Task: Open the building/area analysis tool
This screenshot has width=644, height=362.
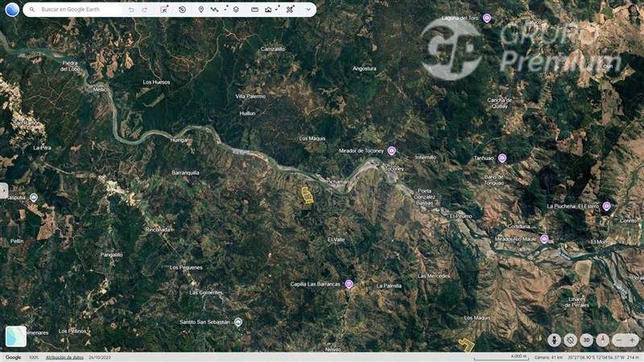Action: click(x=268, y=10)
